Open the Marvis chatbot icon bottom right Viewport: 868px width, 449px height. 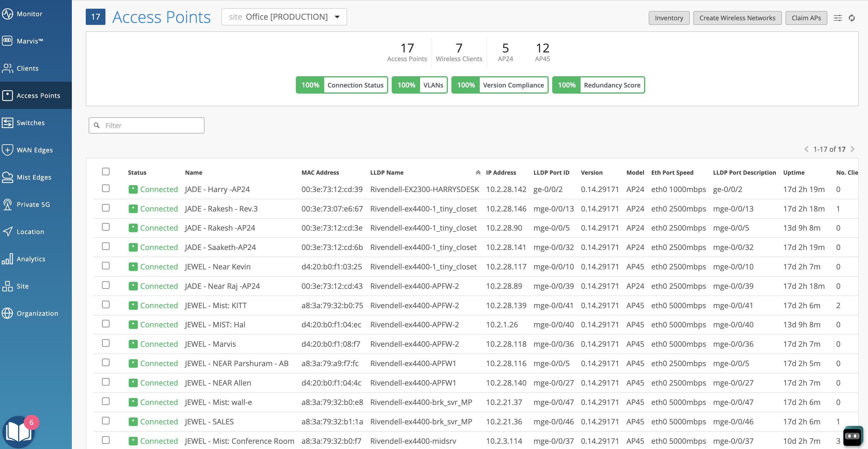(852, 436)
